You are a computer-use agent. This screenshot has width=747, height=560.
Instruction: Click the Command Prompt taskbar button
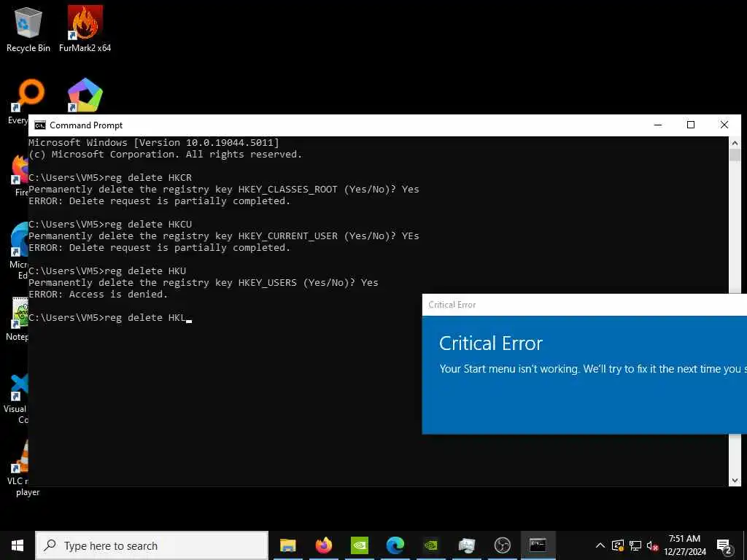point(538,545)
